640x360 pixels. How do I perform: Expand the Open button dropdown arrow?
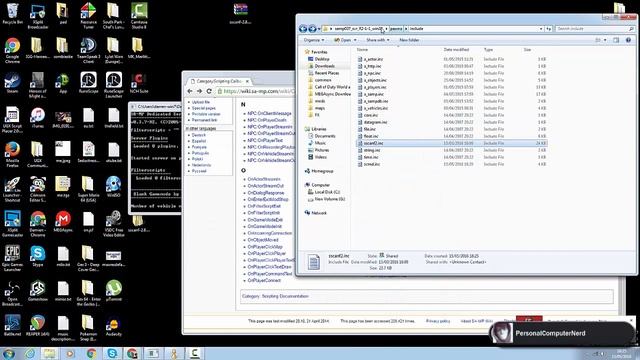[355, 40]
